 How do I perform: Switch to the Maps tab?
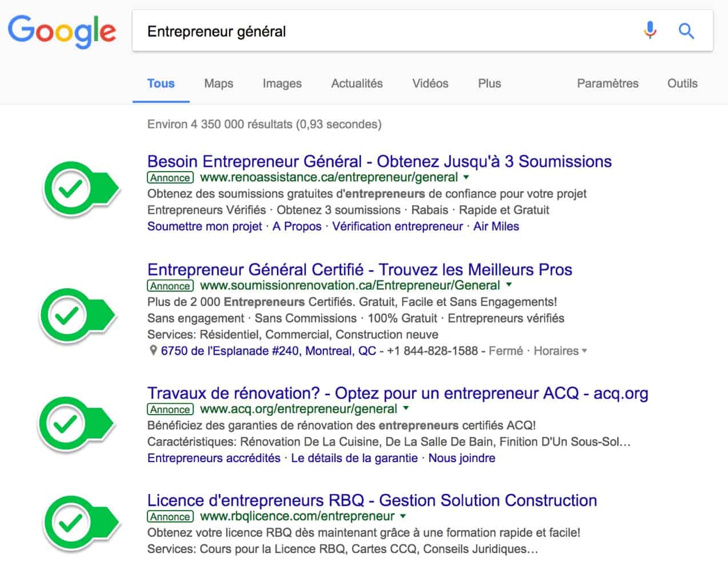218,83
